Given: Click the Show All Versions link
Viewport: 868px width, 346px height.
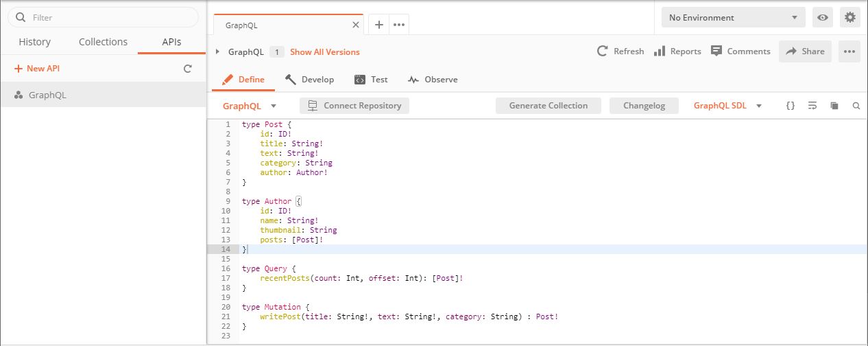Looking at the screenshot, I should [324, 51].
